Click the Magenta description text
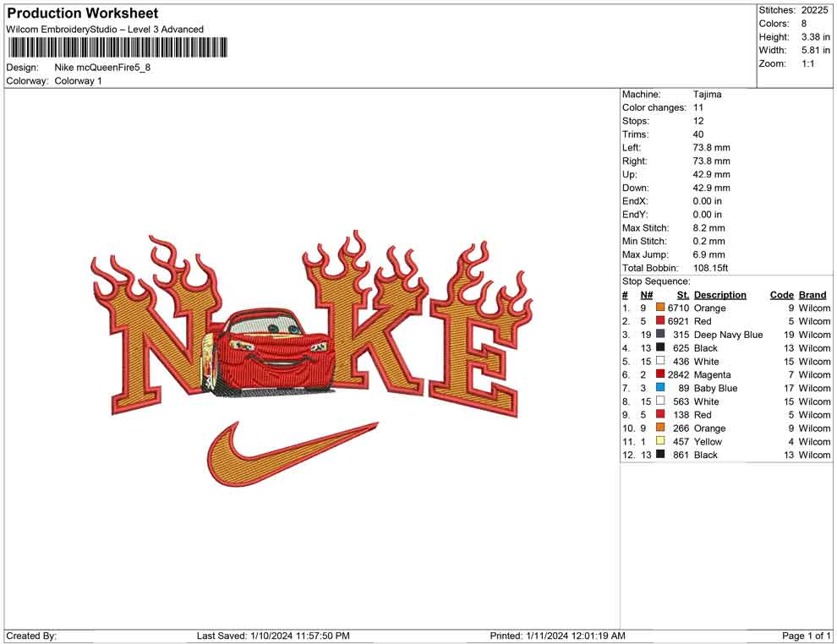Image resolution: width=837 pixels, height=644 pixels. (712, 374)
